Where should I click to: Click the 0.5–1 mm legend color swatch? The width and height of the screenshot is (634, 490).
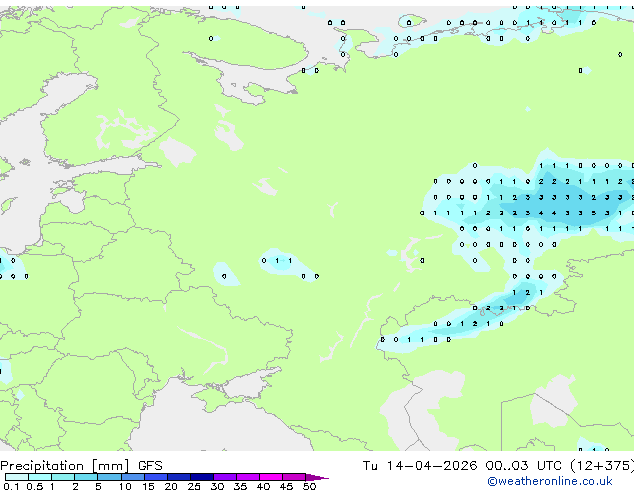click(40, 477)
